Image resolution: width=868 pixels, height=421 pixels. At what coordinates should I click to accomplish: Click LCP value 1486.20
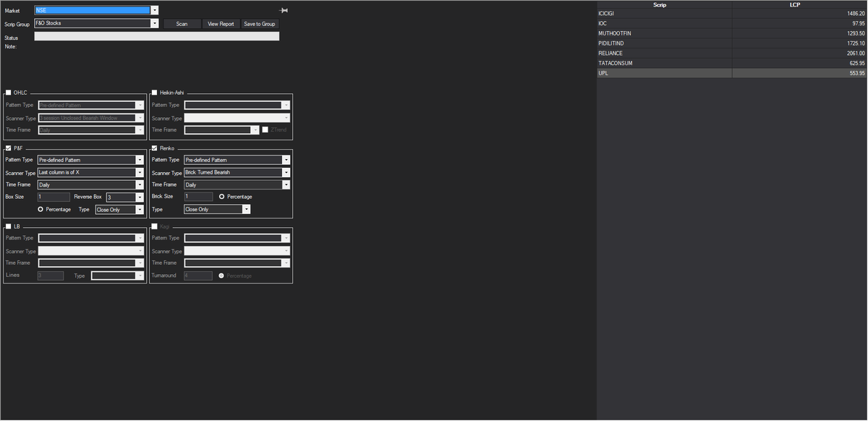tap(856, 14)
